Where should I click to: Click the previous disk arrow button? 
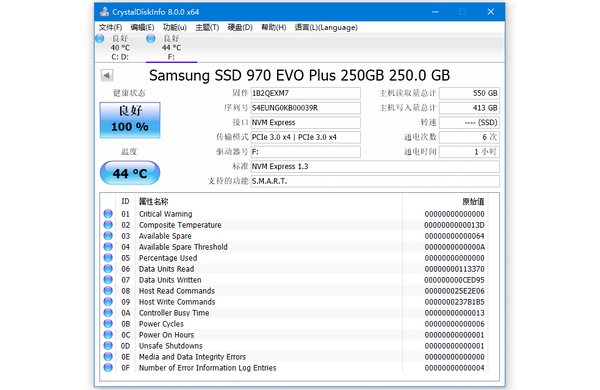pyautogui.click(x=107, y=75)
